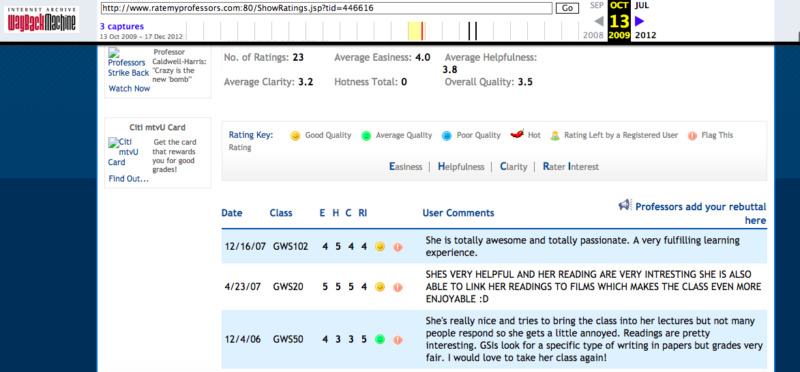Click Flag This icon in rating key
The height and width of the screenshot is (372, 800).
coord(692,136)
